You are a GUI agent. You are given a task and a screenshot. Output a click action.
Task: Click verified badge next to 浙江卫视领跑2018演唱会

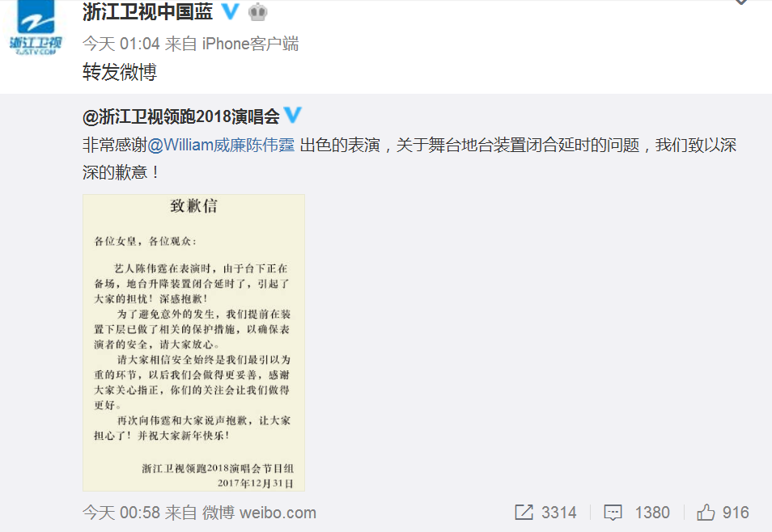tap(293, 115)
